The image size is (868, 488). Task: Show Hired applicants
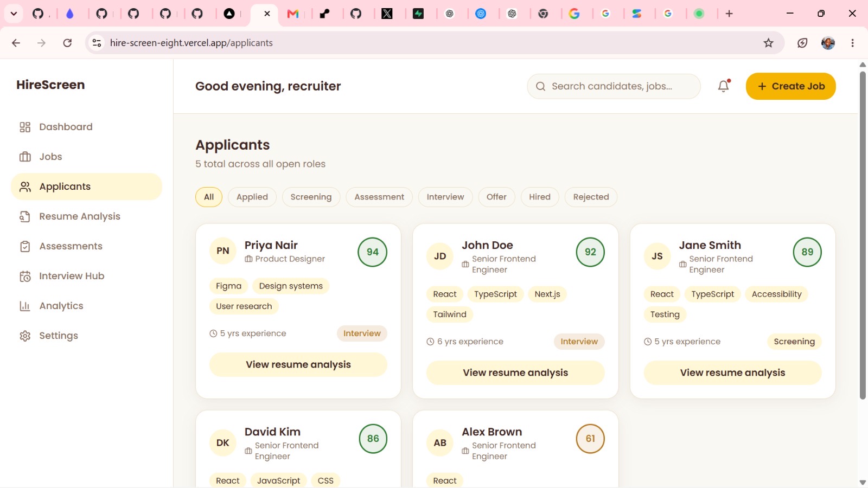click(x=540, y=197)
